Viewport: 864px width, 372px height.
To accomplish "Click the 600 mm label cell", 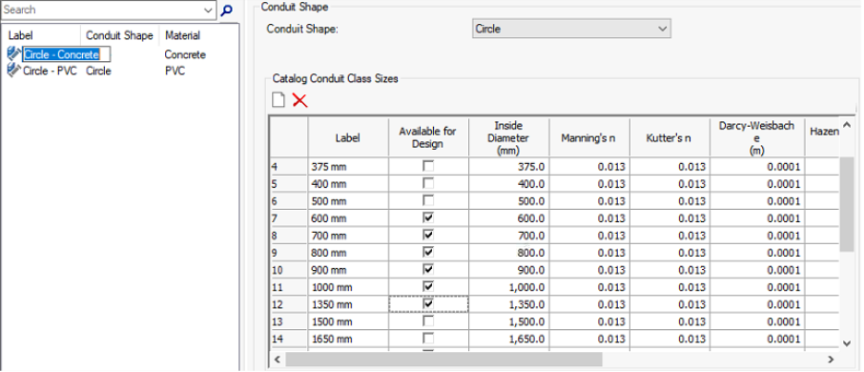I will pyautogui.click(x=348, y=218).
